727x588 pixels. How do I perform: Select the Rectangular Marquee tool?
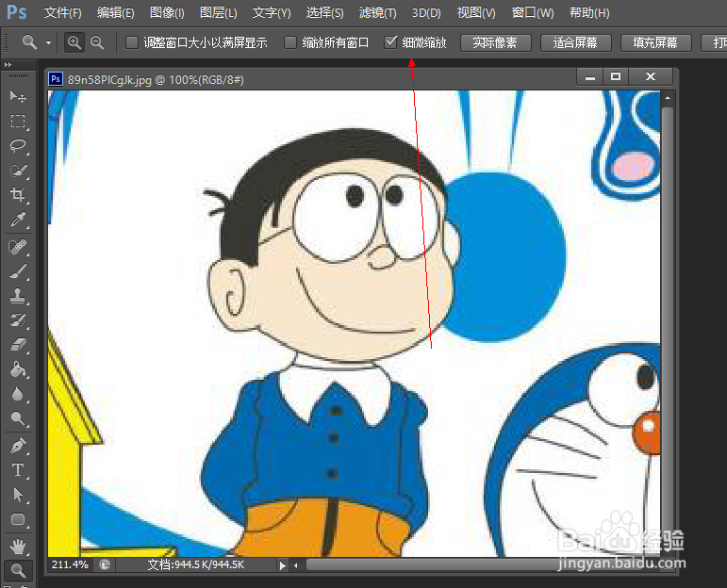pyautogui.click(x=18, y=121)
